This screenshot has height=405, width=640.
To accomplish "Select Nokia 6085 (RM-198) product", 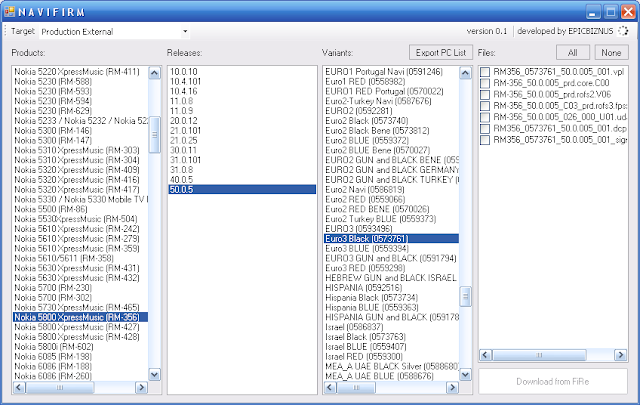I will pos(53,356).
